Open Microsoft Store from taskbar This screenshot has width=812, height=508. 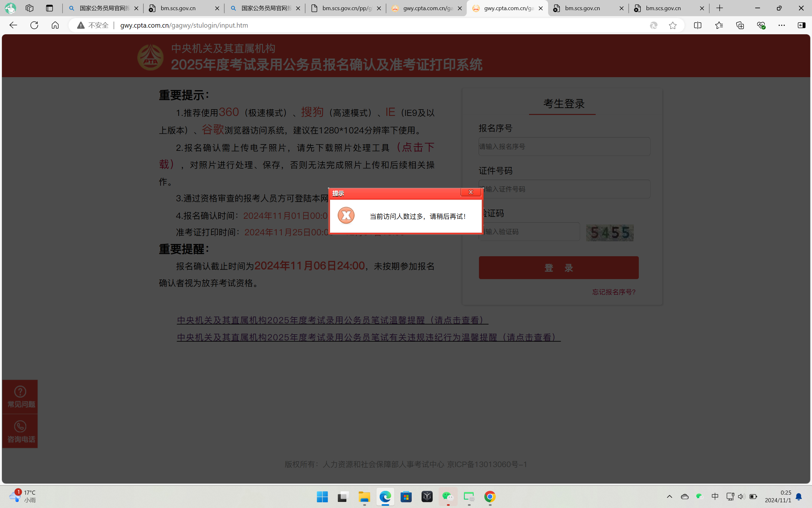coord(406,497)
